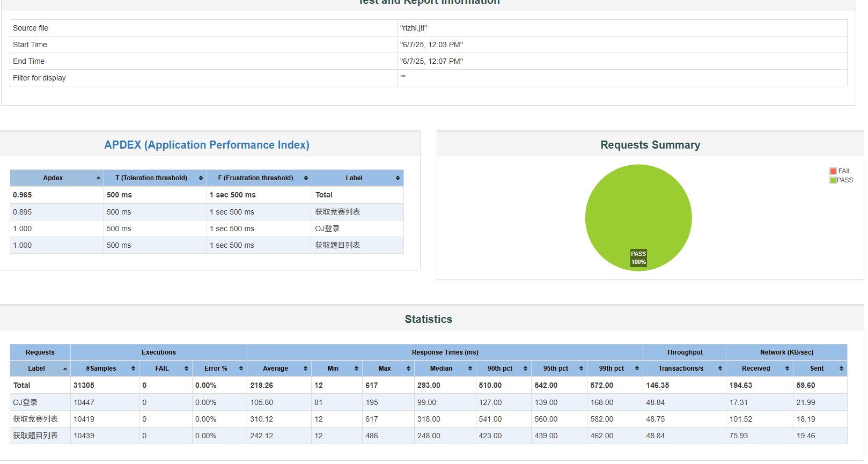
Task: Select OJ登录 median value 99.00
Action: tap(426, 402)
